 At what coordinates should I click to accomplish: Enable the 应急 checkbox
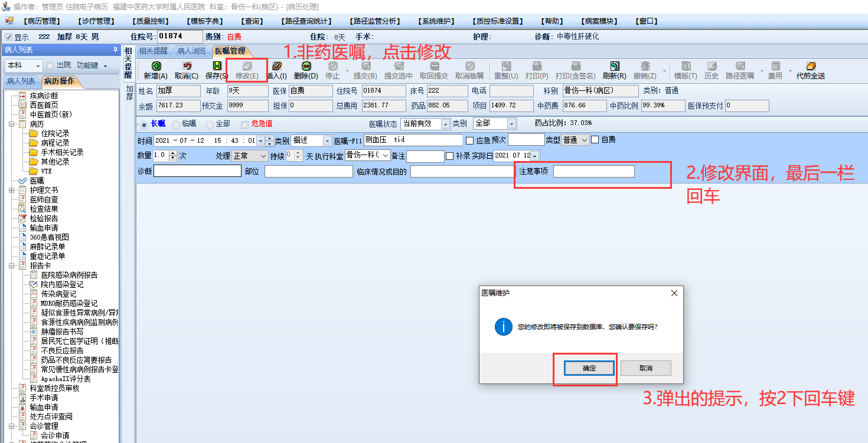pyautogui.click(x=470, y=140)
